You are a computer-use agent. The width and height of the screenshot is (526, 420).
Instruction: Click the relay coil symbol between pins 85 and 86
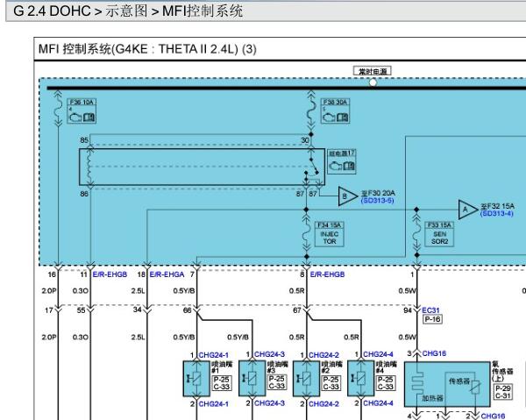[90, 167]
